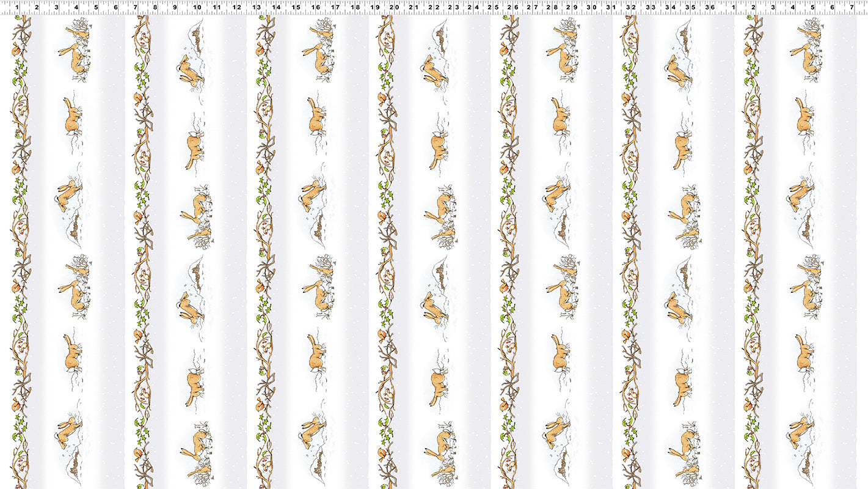Select the topmost hare below ruler mark 29
868x489 pixels.
pos(562,57)
